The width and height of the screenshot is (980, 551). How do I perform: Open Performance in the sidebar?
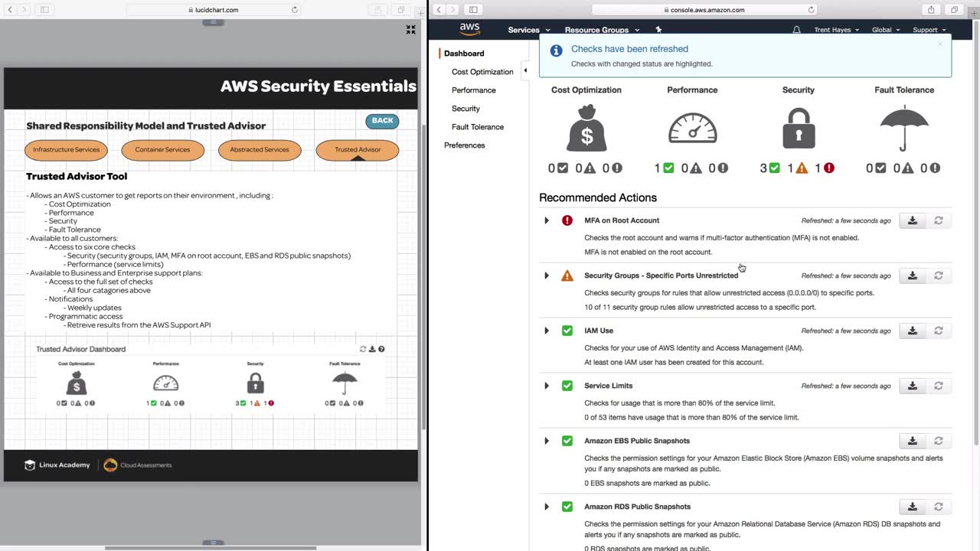click(474, 90)
